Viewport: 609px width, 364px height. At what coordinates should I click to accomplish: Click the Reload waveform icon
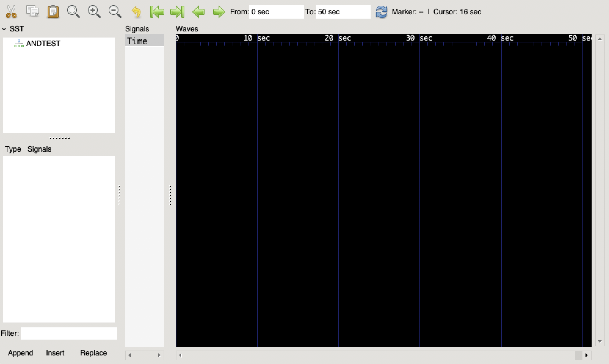click(x=381, y=12)
